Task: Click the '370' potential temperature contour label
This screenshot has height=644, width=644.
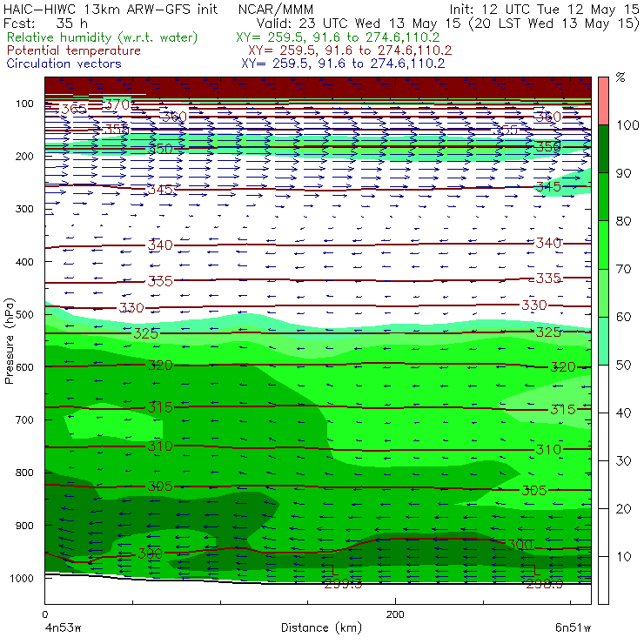Action: 117,104
